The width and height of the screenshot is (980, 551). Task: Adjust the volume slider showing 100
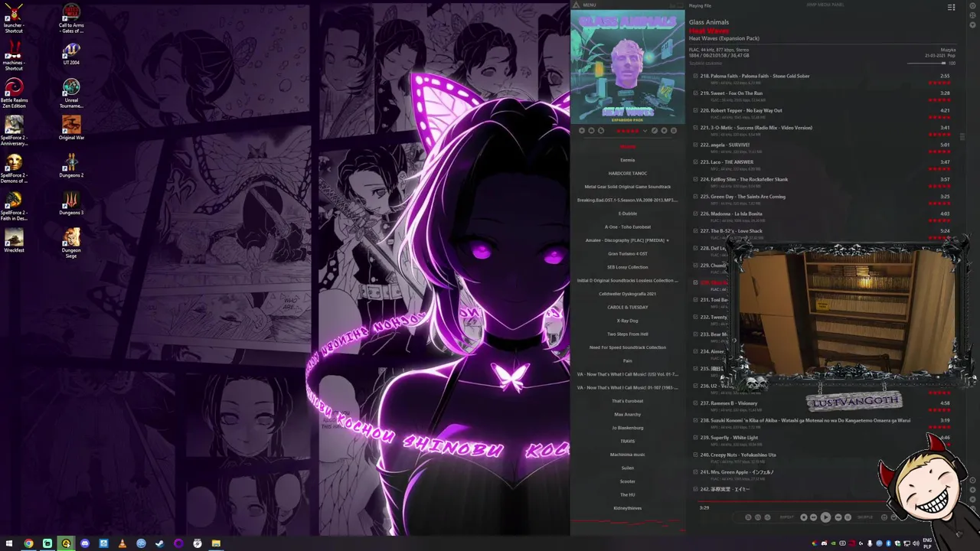(926, 64)
